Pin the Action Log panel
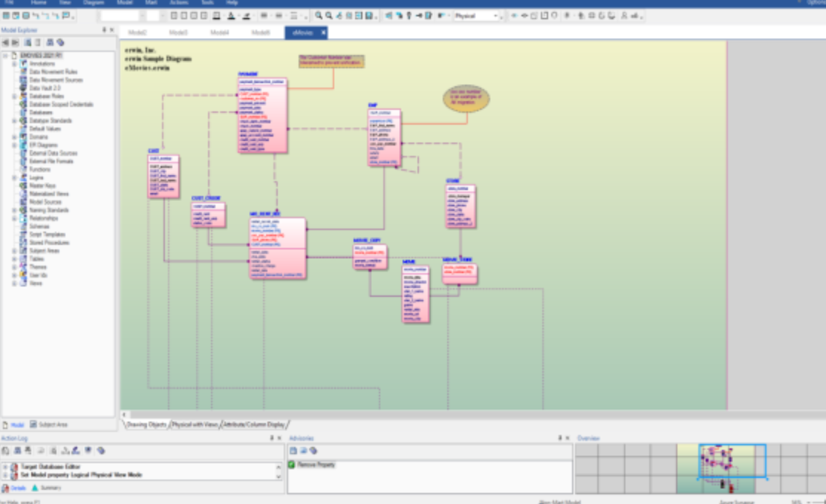 click(272, 438)
